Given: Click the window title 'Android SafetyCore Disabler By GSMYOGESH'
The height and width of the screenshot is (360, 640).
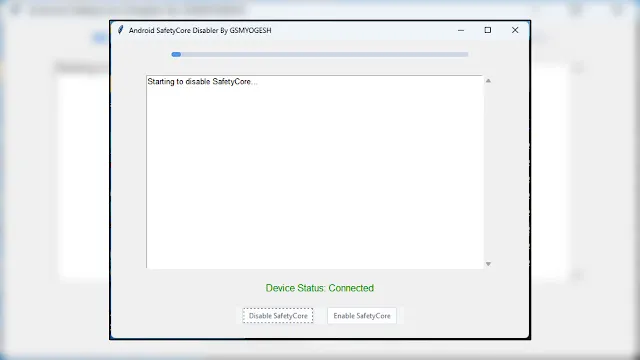Looking at the screenshot, I should pos(200,30).
